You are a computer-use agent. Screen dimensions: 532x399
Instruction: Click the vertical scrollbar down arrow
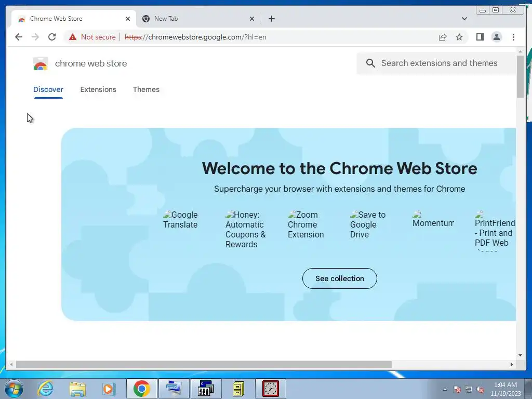(520, 355)
